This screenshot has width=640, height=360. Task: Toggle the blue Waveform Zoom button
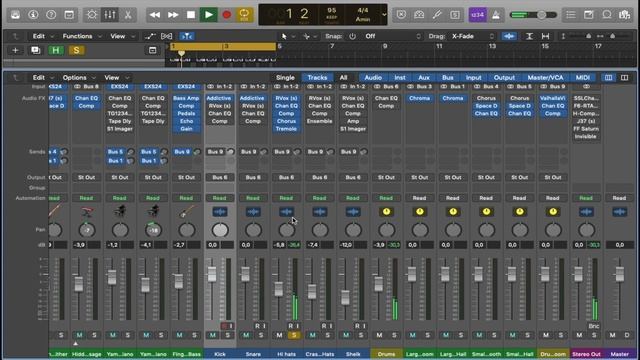tap(509, 36)
